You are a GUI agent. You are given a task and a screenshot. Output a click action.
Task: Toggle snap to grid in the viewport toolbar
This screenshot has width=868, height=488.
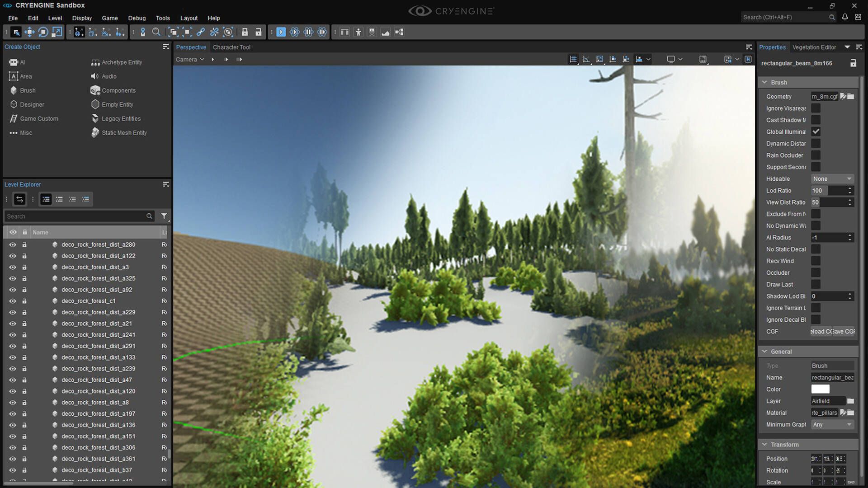[x=573, y=59]
